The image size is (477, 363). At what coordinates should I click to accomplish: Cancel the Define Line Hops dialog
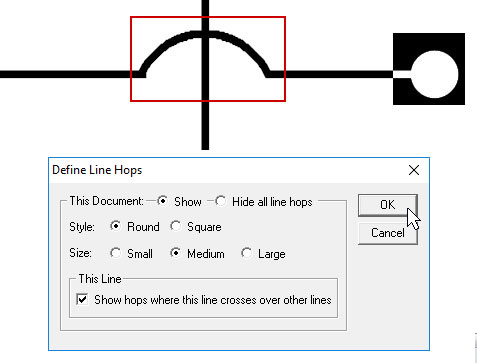tap(388, 233)
